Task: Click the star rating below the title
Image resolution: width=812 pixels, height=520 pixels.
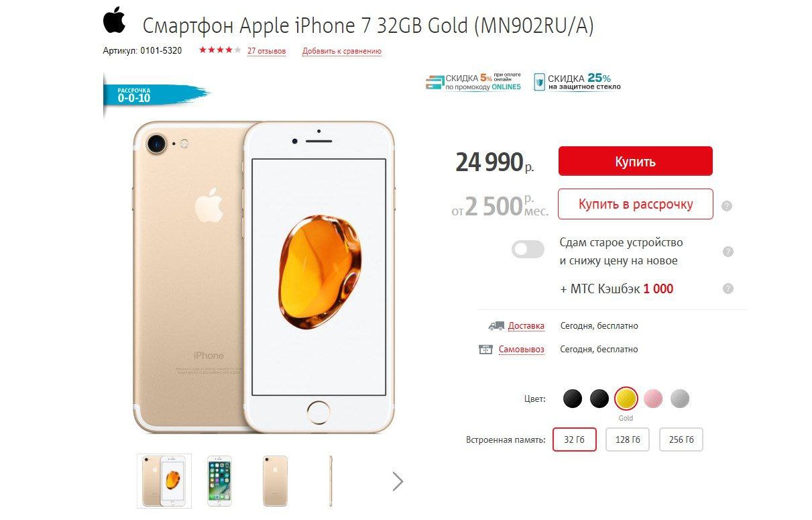Action: pyautogui.click(x=220, y=50)
